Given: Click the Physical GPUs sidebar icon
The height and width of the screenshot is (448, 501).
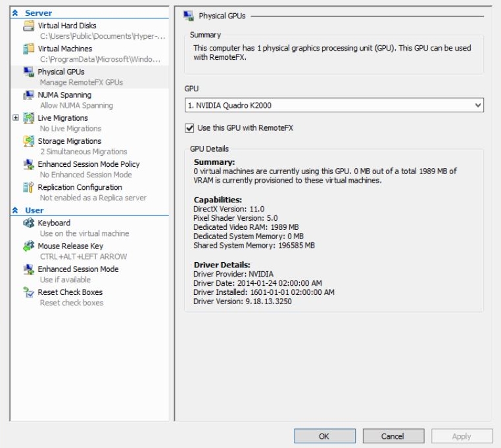Looking at the screenshot, I should click(28, 72).
